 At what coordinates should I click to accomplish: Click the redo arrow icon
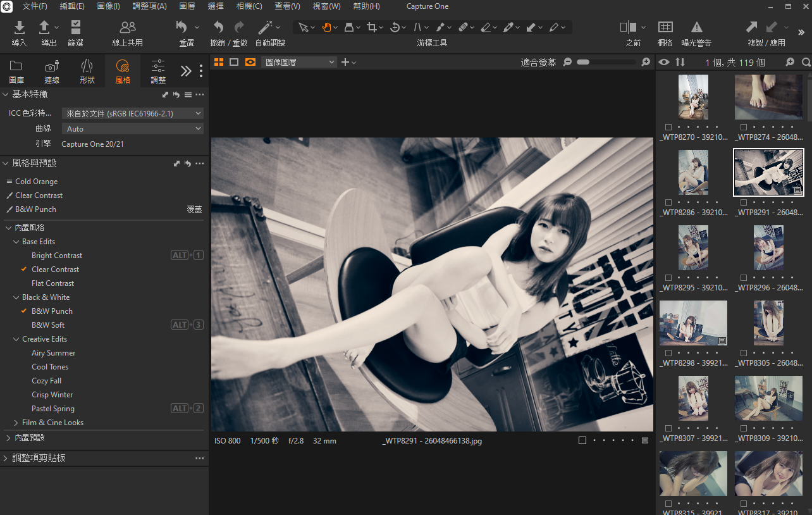(239, 27)
